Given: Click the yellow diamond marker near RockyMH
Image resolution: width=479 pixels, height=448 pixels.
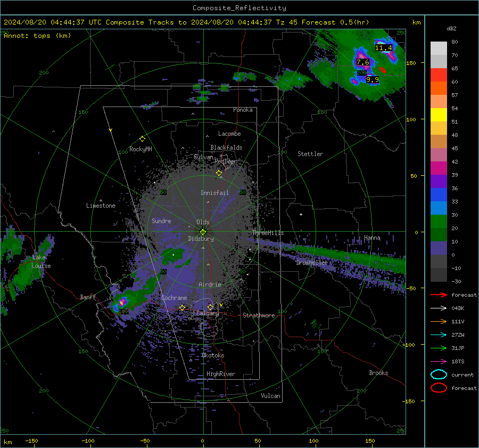Looking at the screenshot, I should [x=142, y=139].
